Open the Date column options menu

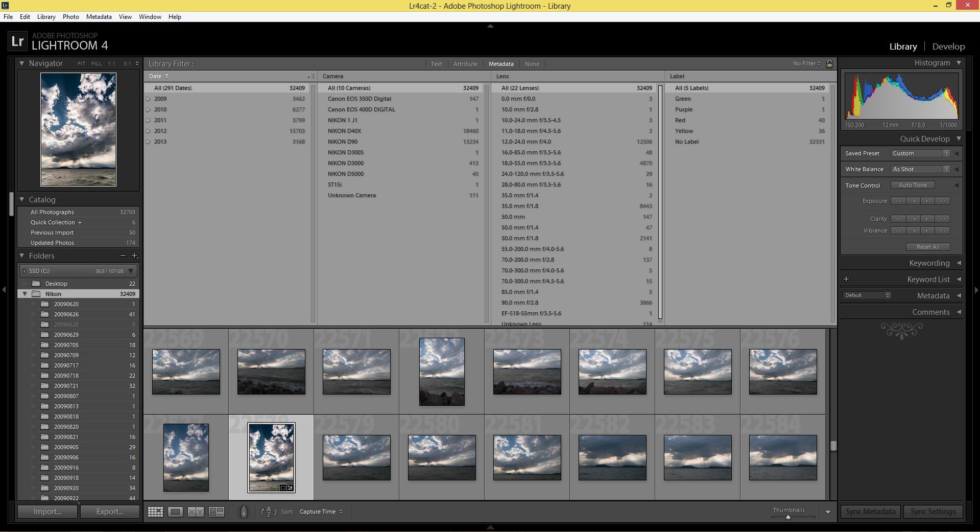click(x=310, y=76)
